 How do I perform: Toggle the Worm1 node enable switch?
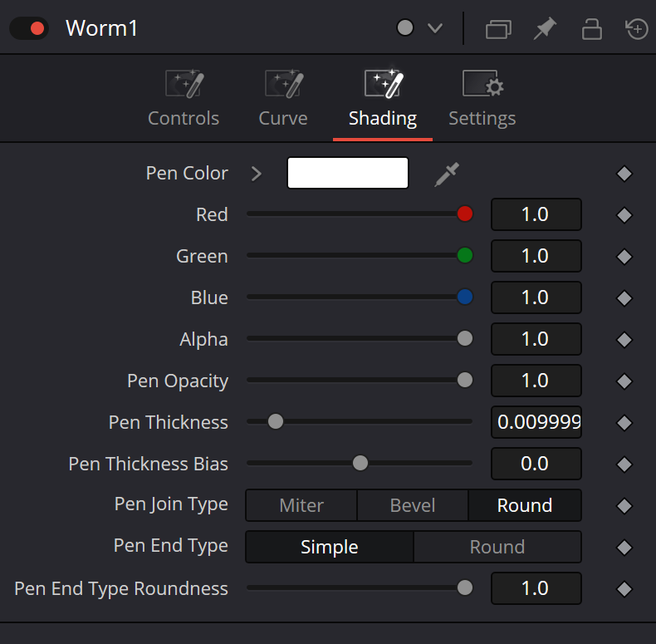pos(29,28)
